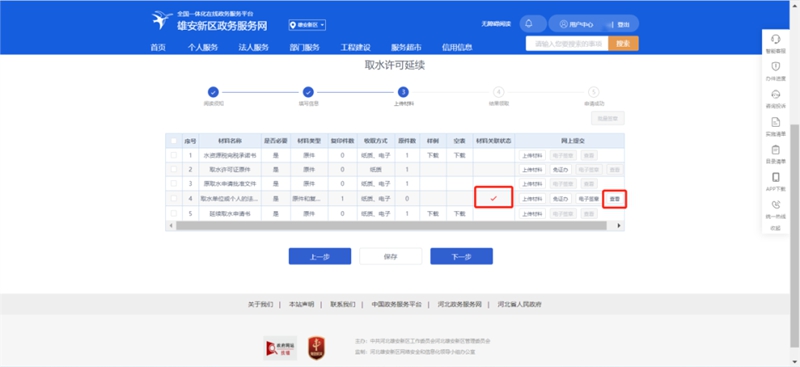Click the notification bell icon
Screen dimensions: 800x367
pos(529,23)
